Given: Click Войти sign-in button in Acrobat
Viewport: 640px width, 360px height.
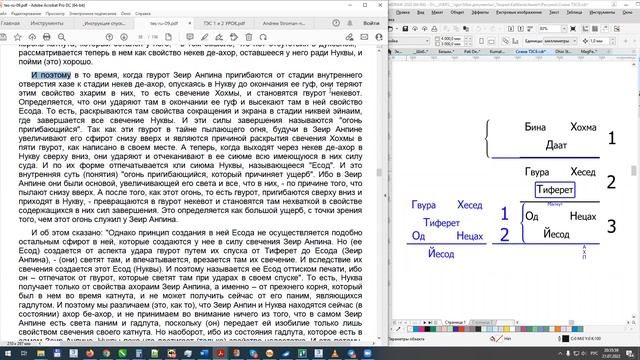Looking at the screenshot, I should (371, 23).
